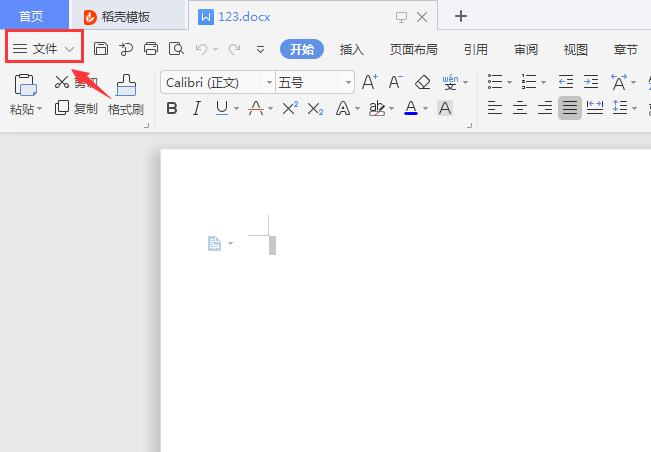
Task: Switch to the 插入 ribbon tab
Action: (351, 49)
